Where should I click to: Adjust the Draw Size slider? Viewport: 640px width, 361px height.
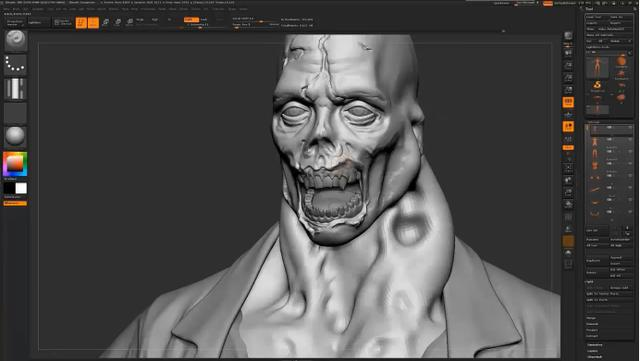click(255, 25)
